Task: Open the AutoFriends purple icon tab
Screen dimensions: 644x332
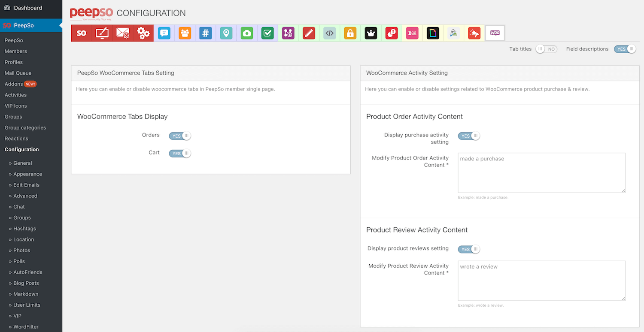Action: [x=288, y=33]
